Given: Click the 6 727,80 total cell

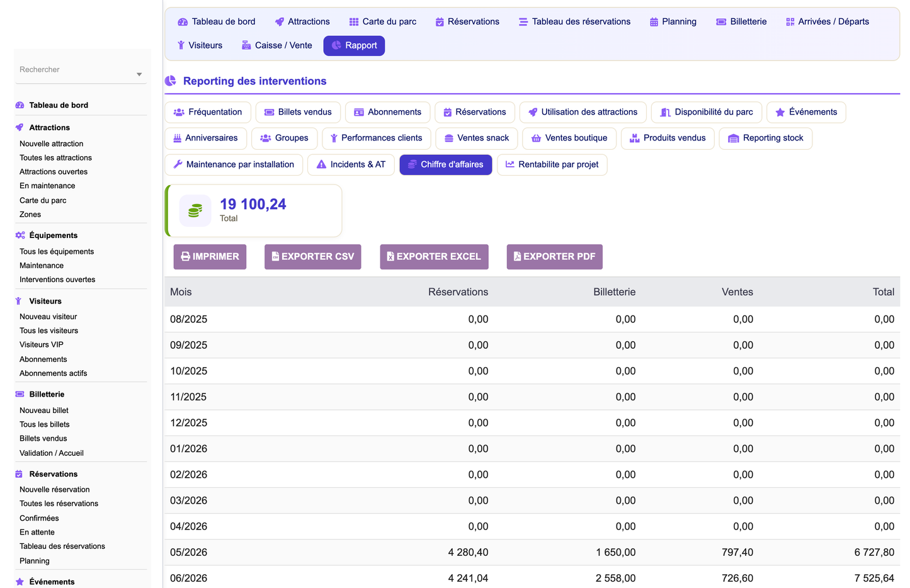Looking at the screenshot, I should [874, 552].
